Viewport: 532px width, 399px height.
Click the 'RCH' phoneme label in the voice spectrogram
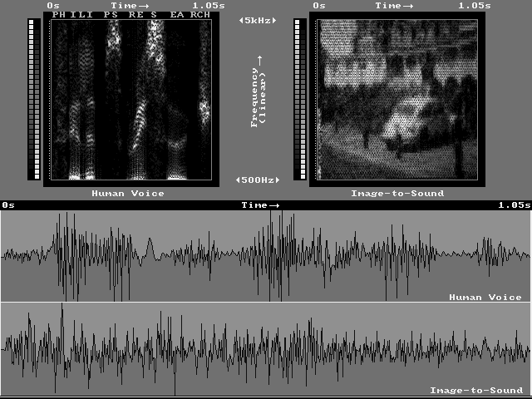tap(199, 15)
